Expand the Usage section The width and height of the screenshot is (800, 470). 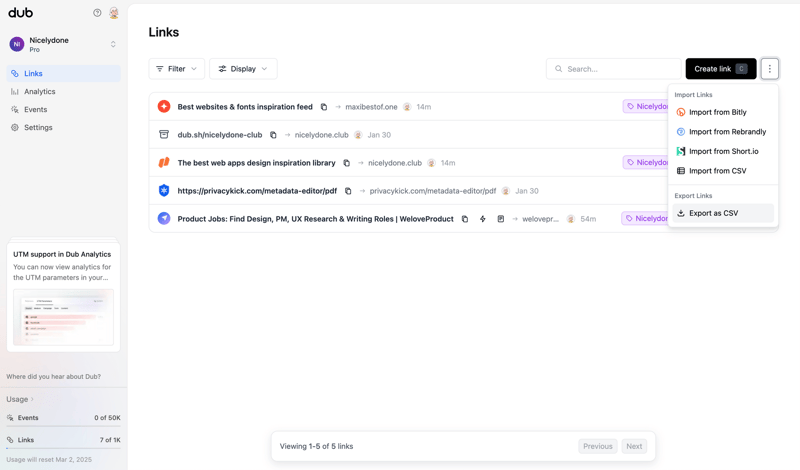point(20,399)
